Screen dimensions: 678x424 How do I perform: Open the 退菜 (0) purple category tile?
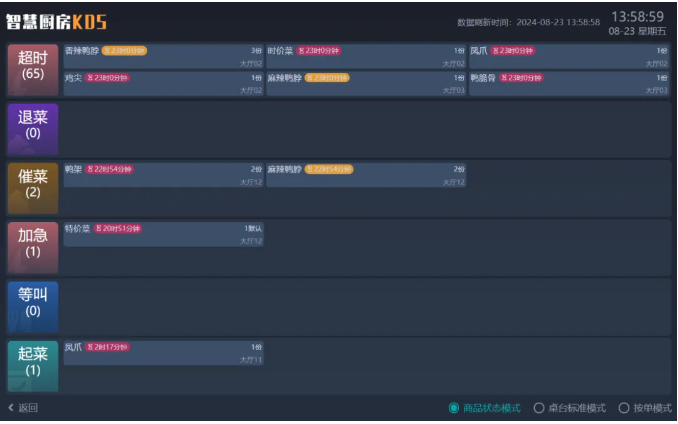click(33, 129)
